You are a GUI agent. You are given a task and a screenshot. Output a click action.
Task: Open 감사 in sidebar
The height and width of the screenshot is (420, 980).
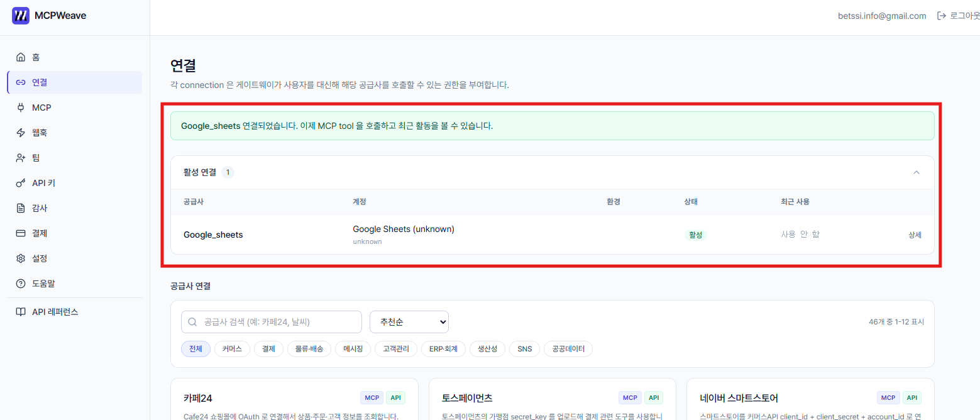(x=74, y=208)
